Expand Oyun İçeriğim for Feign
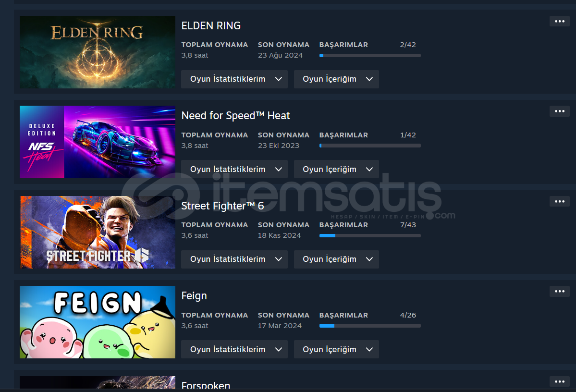 [336, 349]
